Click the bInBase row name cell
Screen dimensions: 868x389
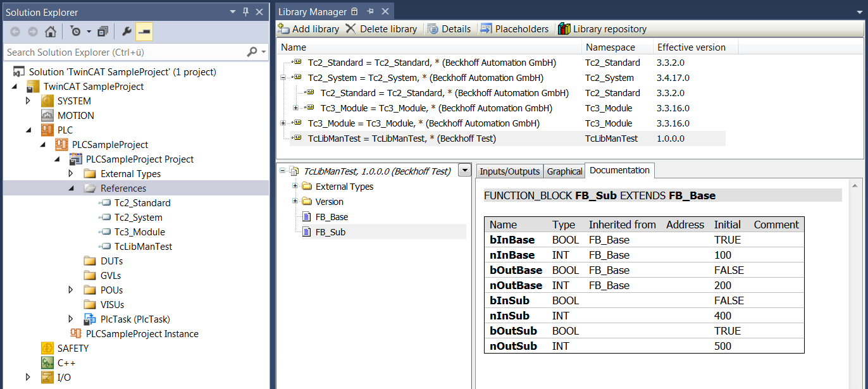[512, 240]
